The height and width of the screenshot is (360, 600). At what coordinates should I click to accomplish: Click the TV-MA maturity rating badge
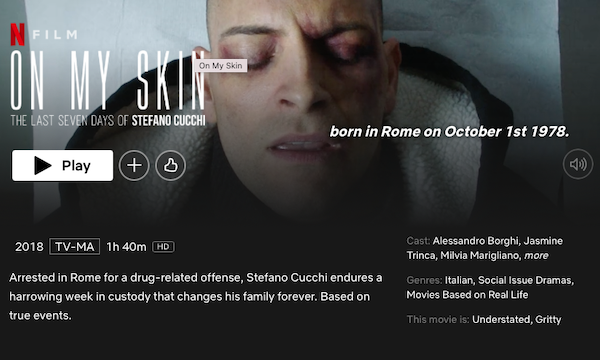(75, 247)
